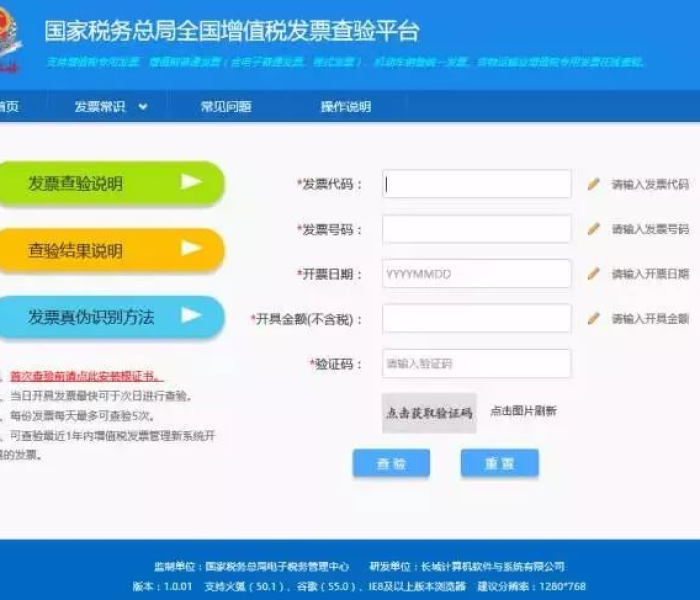Click the tax bureau emblem logo
The height and width of the screenshot is (600, 700).
tap(9, 41)
